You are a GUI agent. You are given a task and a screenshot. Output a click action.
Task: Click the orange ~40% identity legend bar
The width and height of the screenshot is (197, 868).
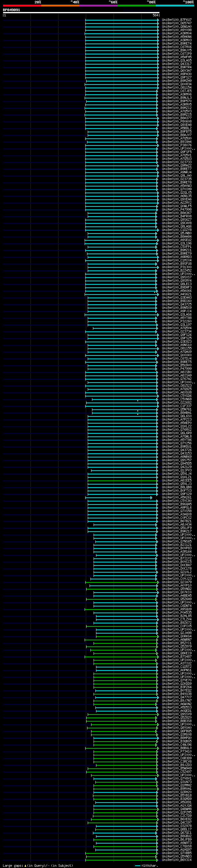(60, 6)
